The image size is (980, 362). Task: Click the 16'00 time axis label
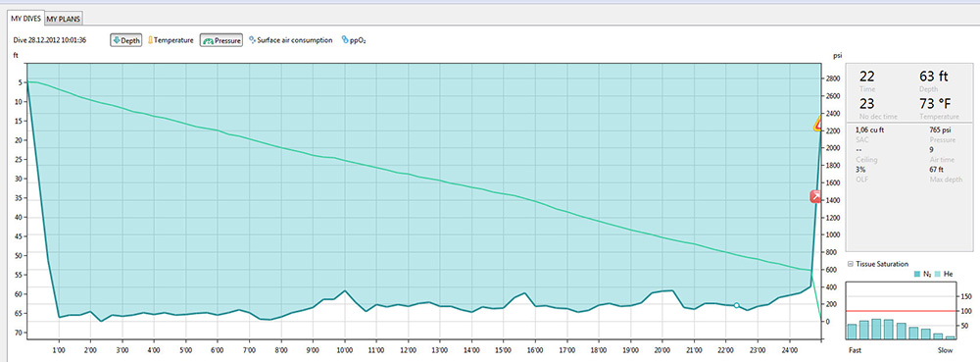(535, 351)
